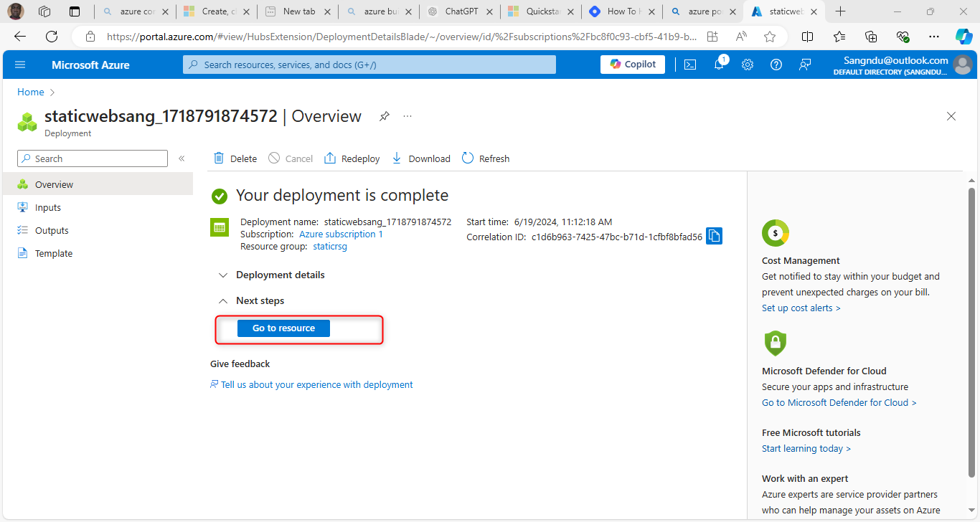The height and width of the screenshot is (522, 980).
Task: Switch to the New tab browser tab
Action: click(298, 11)
